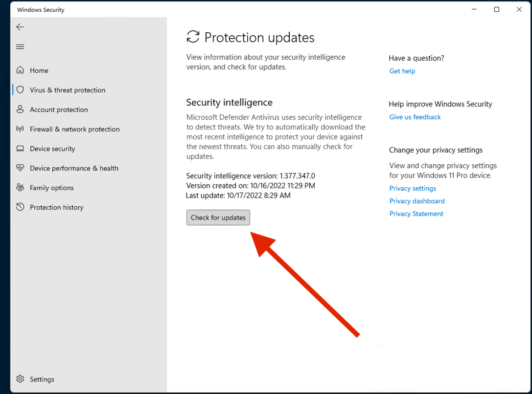The width and height of the screenshot is (532, 394).
Task: Open the Privacy dashboard link
Action: coord(417,201)
